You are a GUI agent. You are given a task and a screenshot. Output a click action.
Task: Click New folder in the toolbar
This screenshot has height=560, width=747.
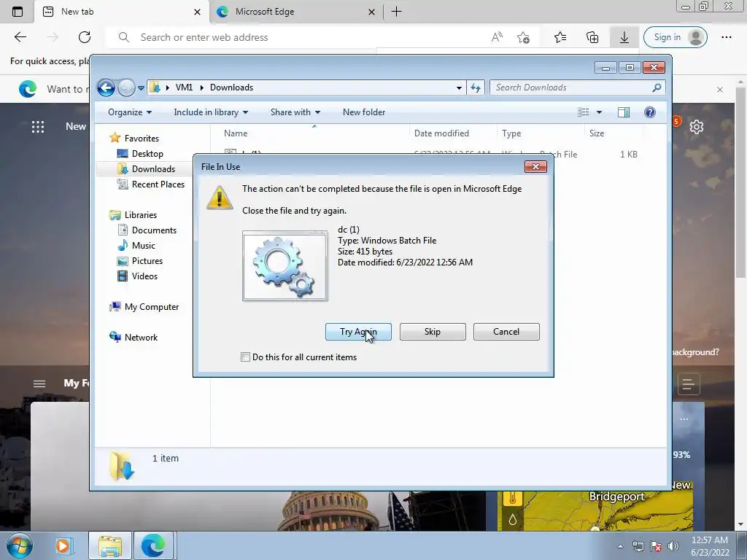pos(364,112)
